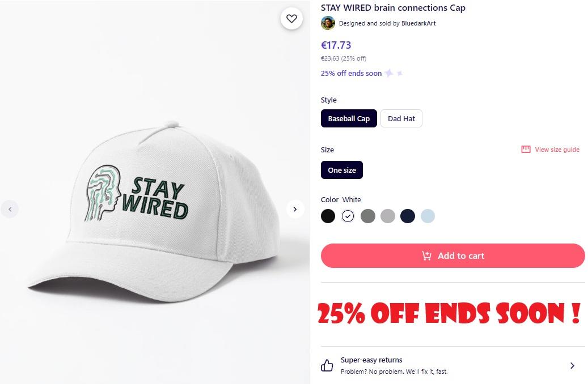Pick the light gray color swatch

[x=388, y=216]
